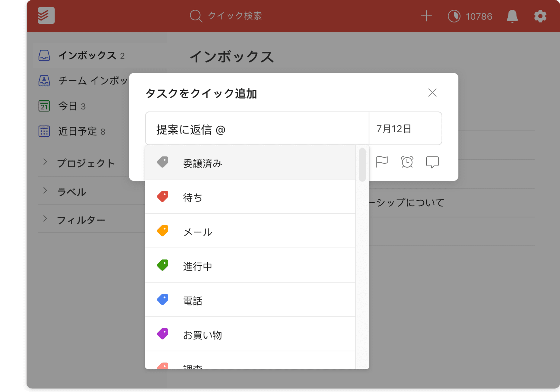Click the grey tag icon for 委譲済み
The height and width of the screenshot is (392, 560).
[163, 162]
